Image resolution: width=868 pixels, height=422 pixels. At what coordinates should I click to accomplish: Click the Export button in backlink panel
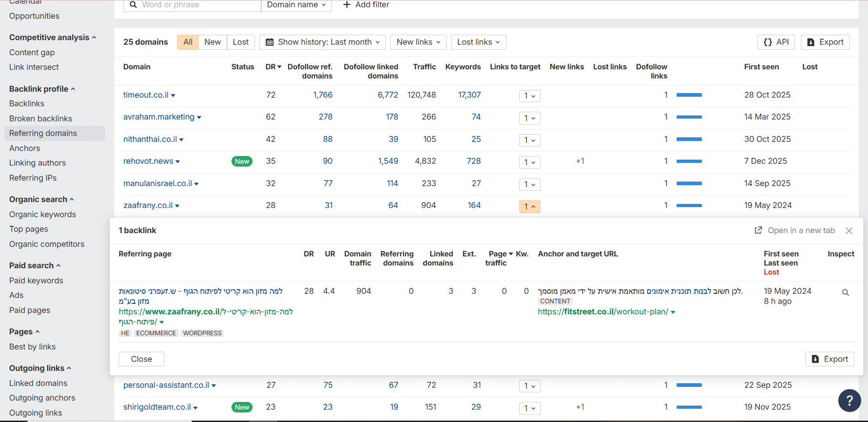(830, 359)
